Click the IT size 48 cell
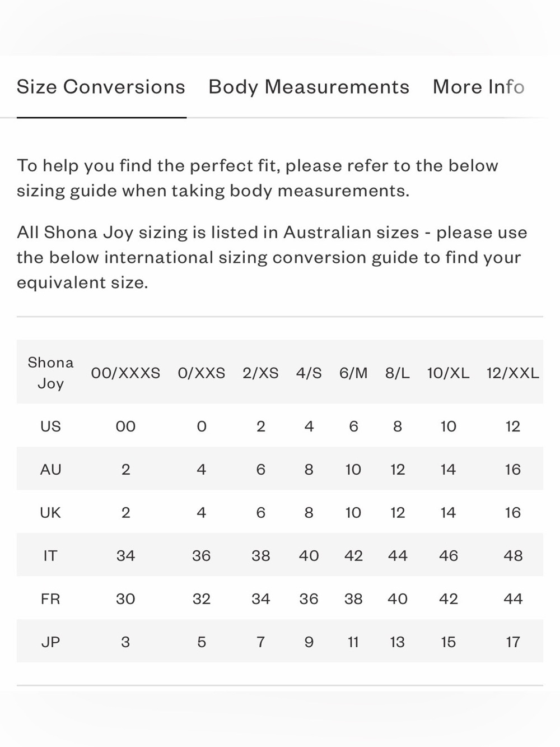The width and height of the screenshot is (560, 747). tap(513, 556)
